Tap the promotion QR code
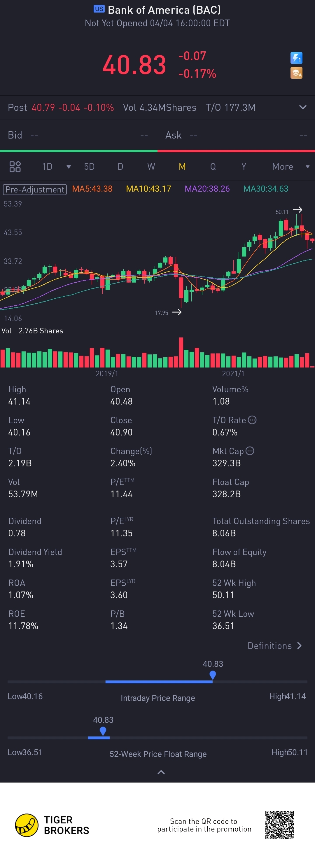Viewport: 315px width, 868px height. tap(279, 825)
